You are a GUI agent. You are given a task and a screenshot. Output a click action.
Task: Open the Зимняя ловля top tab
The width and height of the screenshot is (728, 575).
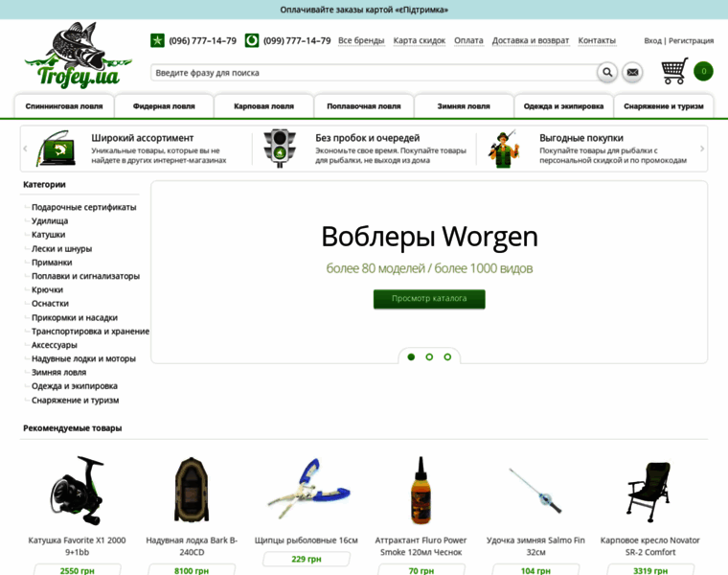(x=464, y=106)
